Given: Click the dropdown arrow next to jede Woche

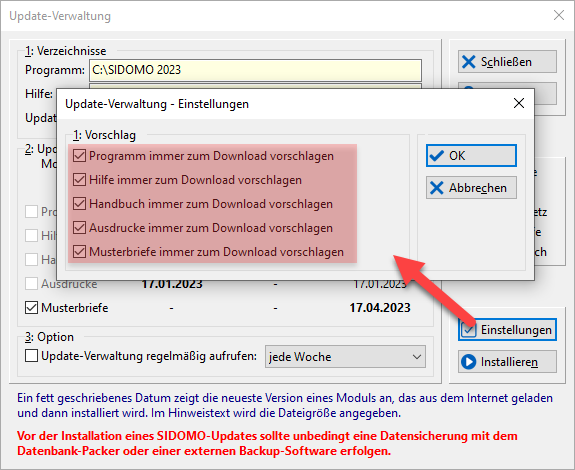Looking at the screenshot, I should click(416, 357).
